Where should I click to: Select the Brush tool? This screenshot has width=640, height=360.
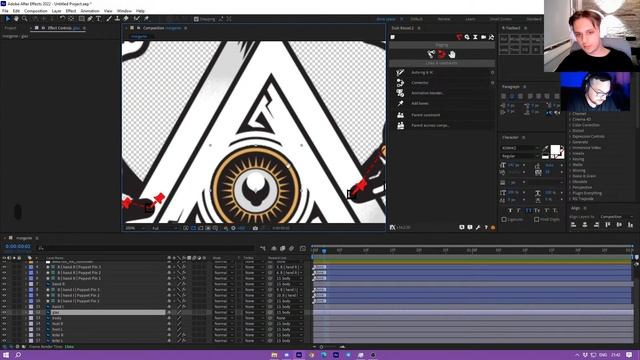pyautogui.click(x=109, y=19)
